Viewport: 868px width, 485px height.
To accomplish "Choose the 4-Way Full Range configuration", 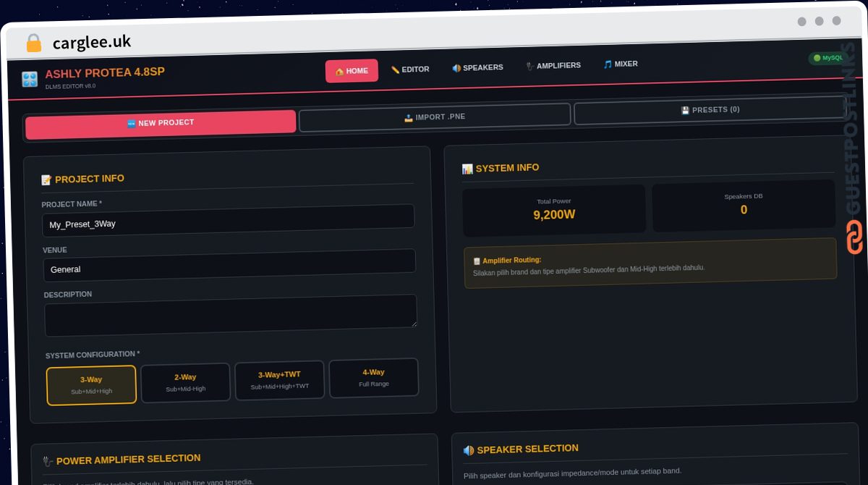I will click(x=374, y=378).
